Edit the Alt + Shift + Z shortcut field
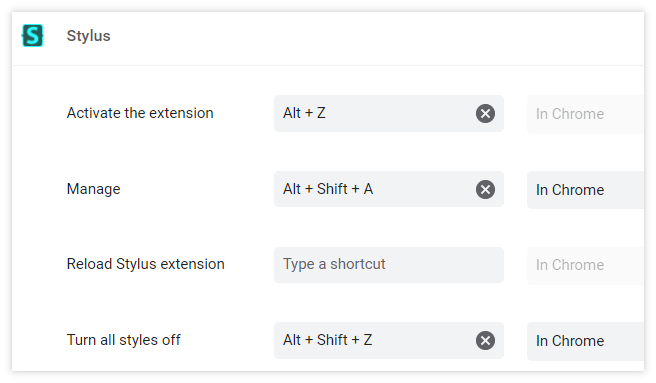This screenshot has width=656, height=383. tap(374, 340)
